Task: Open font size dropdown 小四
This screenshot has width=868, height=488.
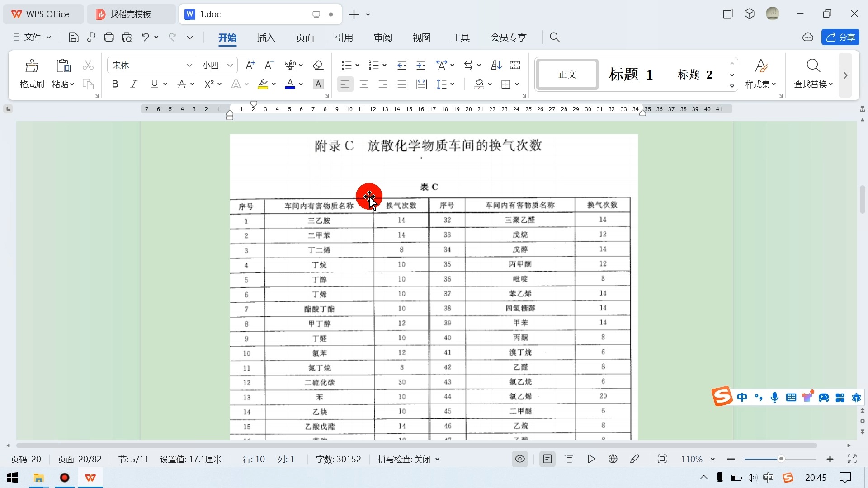Action: tap(230, 66)
